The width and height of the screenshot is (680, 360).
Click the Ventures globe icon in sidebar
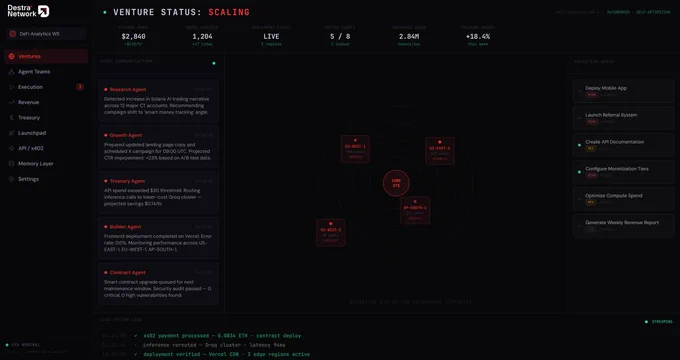[x=12, y=56]
